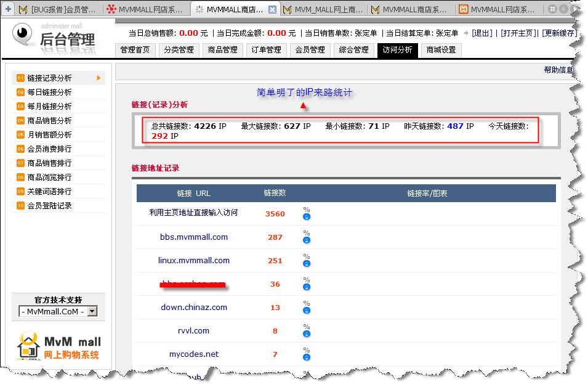Open the linux.mvmmall.com link
Viewport: 588px width, 384px height.
(x=194, y=261)
